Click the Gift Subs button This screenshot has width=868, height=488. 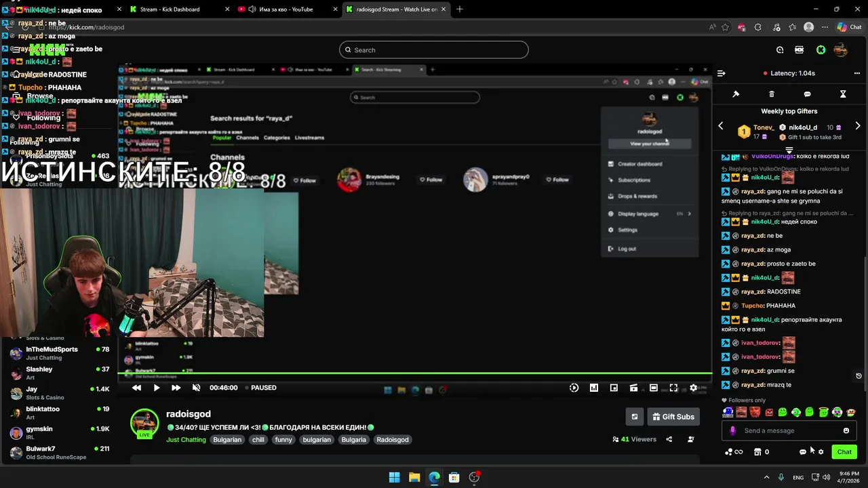[673, 417]
